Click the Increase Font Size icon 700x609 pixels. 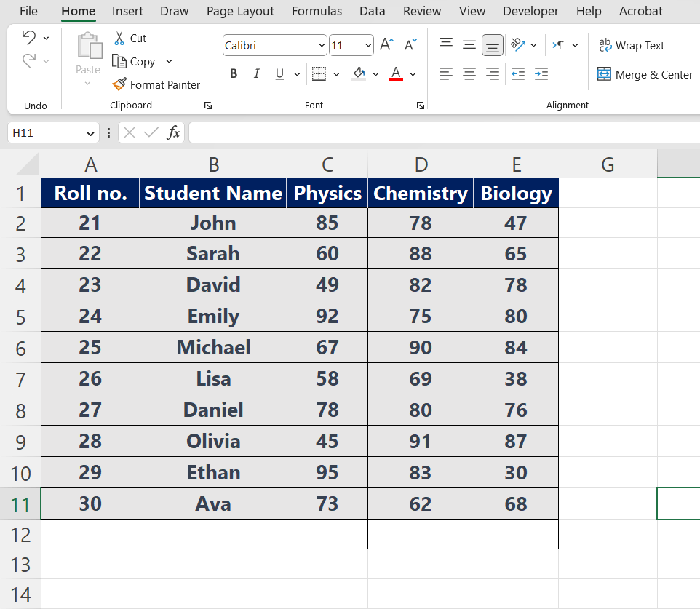click(386, 44)
